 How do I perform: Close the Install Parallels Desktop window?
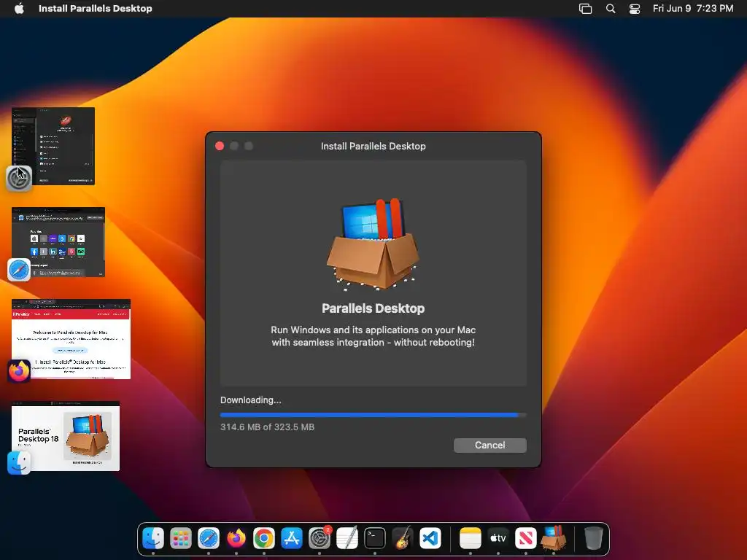pyautogui.click(x=220, y=146)
